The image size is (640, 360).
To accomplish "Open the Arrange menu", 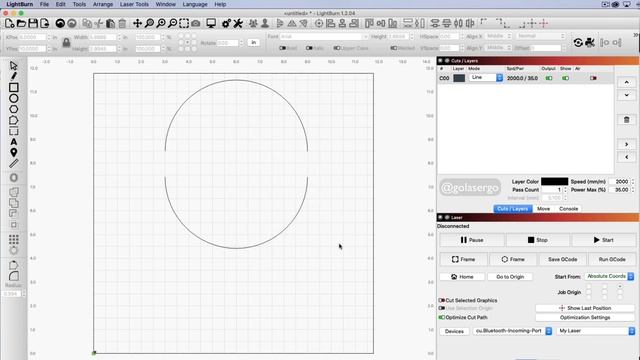I will [x=102, y=4].
